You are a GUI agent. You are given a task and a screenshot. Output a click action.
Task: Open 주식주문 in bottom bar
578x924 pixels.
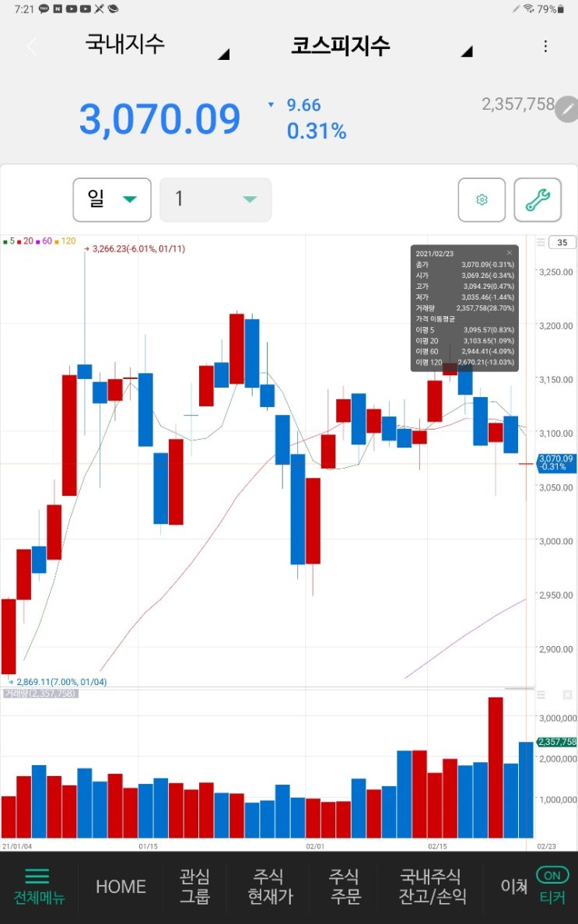tap(345, 887)
